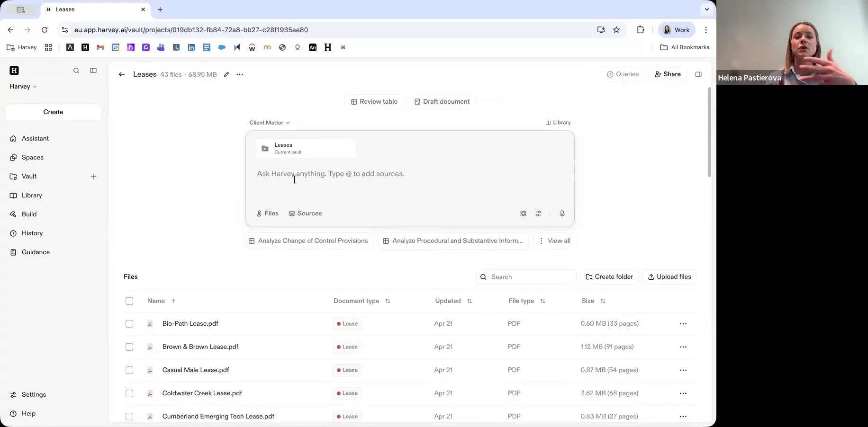
Task: Reload the page in the browser
Action: pos(45,30)
